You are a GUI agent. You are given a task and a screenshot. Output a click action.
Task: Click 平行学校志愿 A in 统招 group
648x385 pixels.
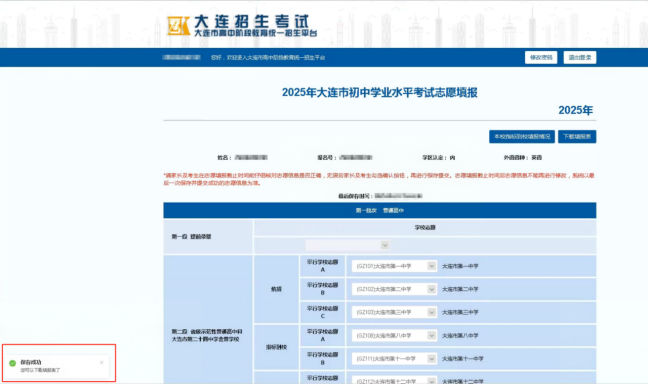[322, 266]
